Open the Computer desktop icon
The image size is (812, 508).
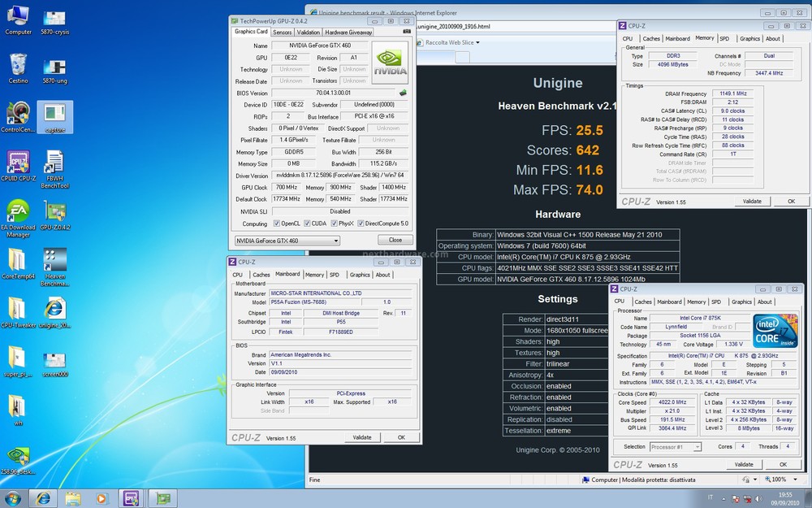pos(18,20)
